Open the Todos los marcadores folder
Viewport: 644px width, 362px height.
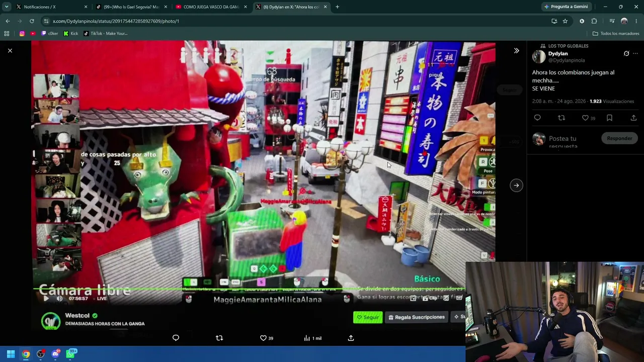pos(616,34)
